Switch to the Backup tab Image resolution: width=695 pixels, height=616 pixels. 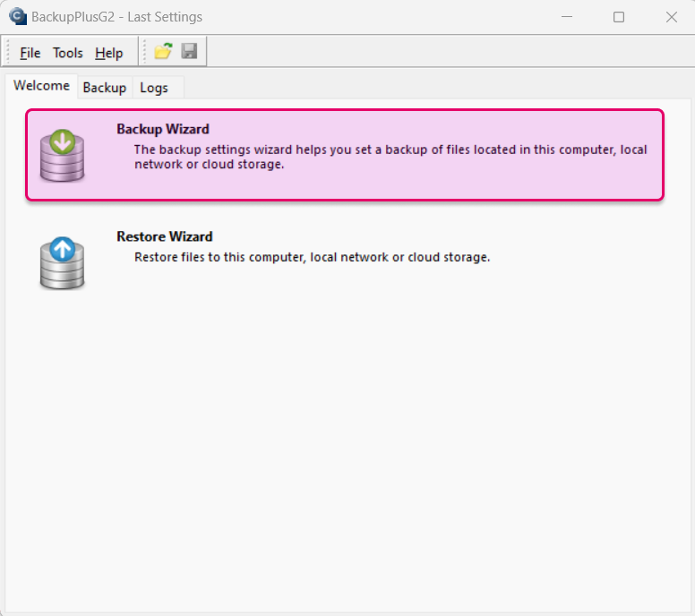(105, 88)
